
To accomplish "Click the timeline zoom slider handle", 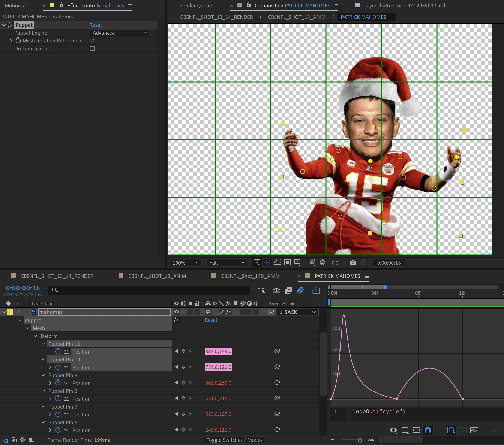I will [360, 440].
